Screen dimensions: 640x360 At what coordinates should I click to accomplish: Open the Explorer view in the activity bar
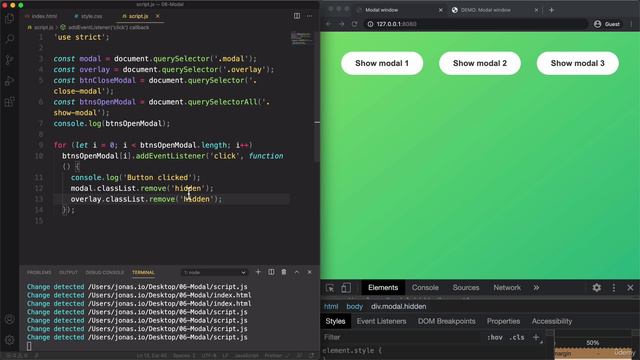pos(9,18)
